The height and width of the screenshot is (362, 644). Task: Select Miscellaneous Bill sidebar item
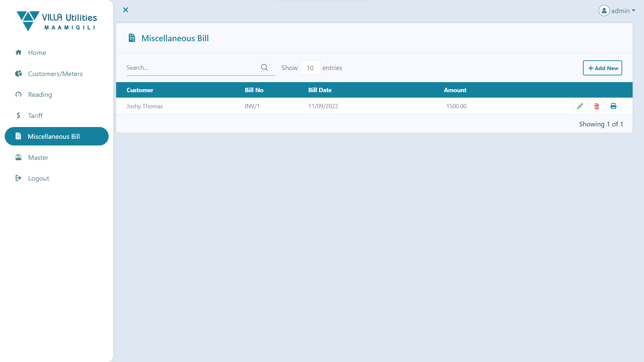[54, 136]
